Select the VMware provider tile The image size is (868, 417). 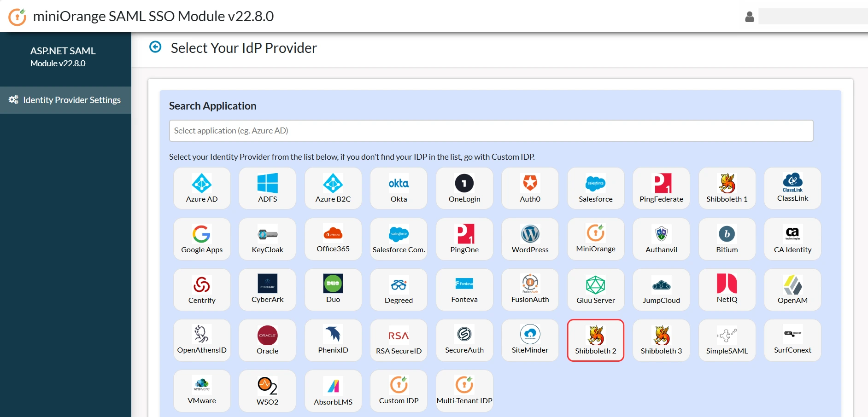(x=202, y=391)
